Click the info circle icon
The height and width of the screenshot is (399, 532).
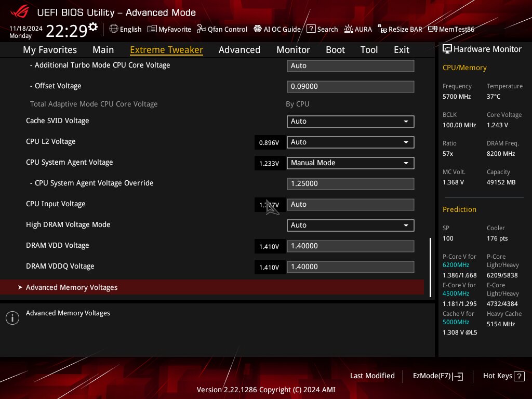[12, 318]
